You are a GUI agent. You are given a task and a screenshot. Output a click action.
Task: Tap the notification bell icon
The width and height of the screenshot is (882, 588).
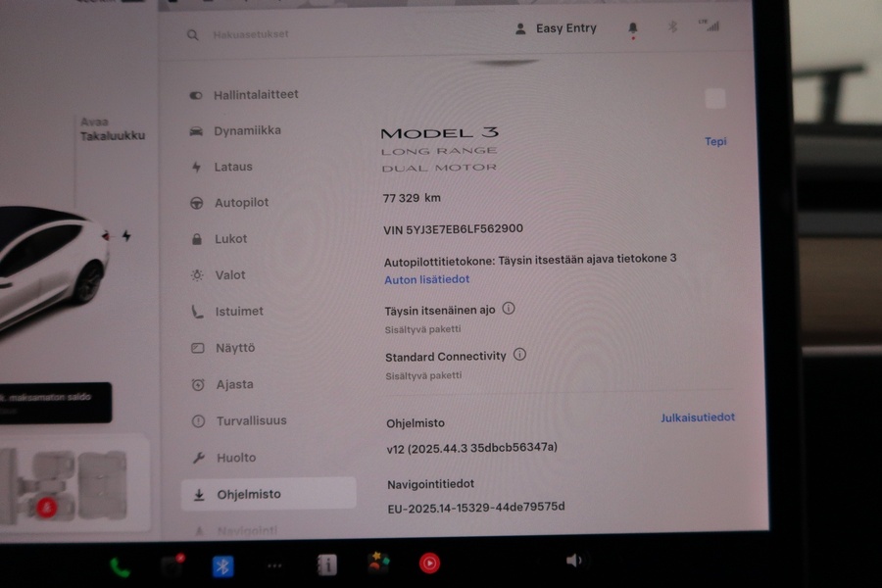pyautogui.click(x=632, y=27)
